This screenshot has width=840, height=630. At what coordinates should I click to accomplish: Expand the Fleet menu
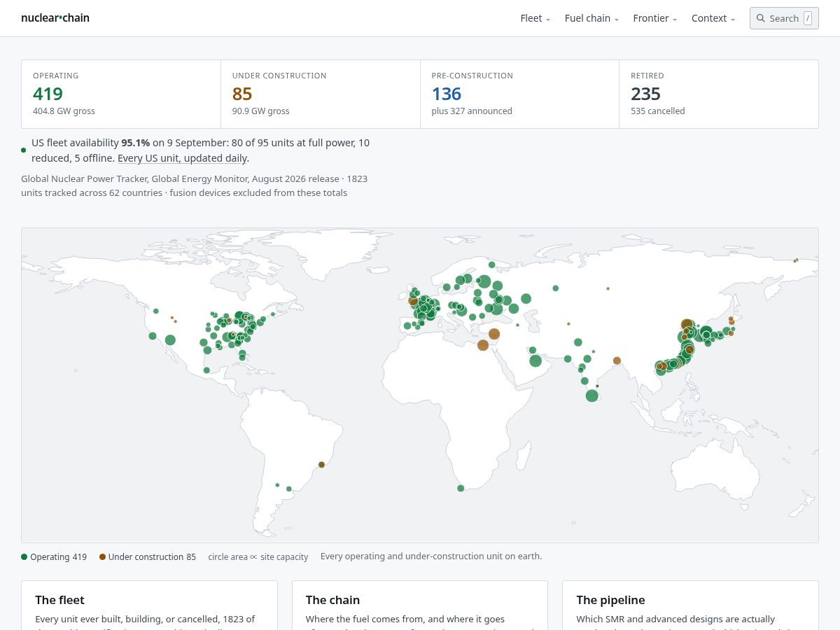pos(535,18)
